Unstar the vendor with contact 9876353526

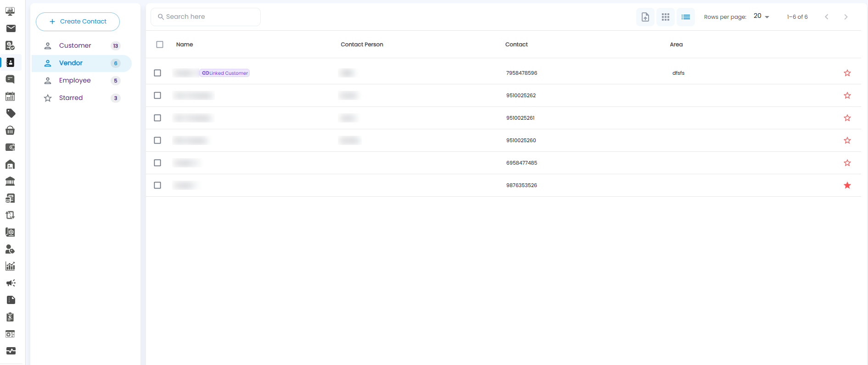(847, 185)
